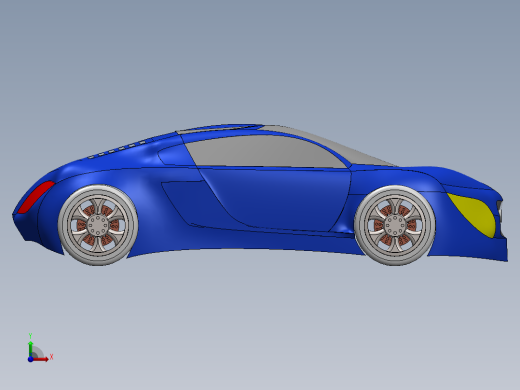Select the rear wheel of the car
Screen dimensions: 520x390
pos(98,226)
